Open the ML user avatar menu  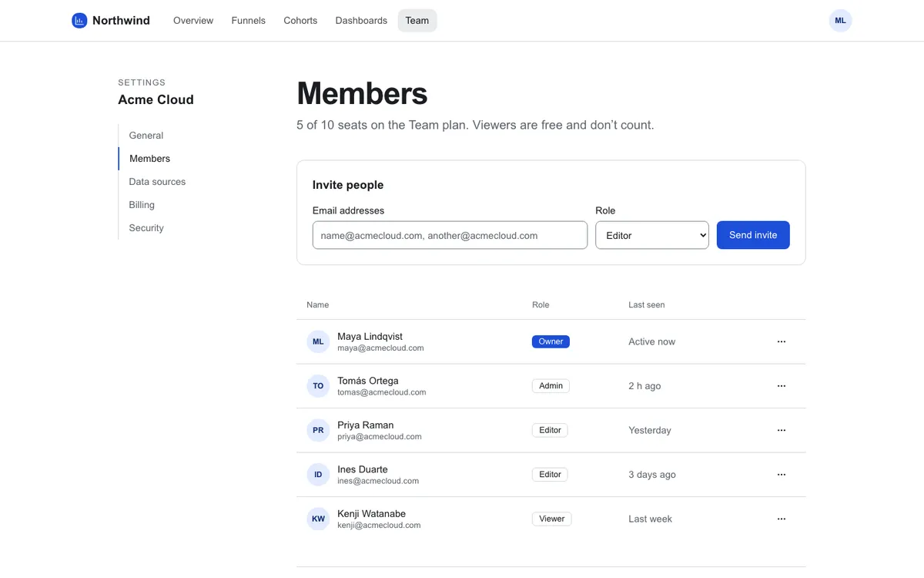pos(840,21)
